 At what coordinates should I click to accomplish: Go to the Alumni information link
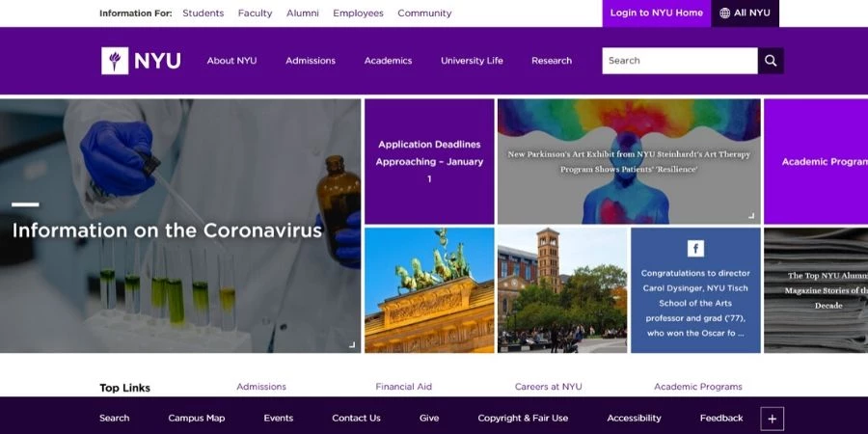pyautogui.click(x=302, y=14)
